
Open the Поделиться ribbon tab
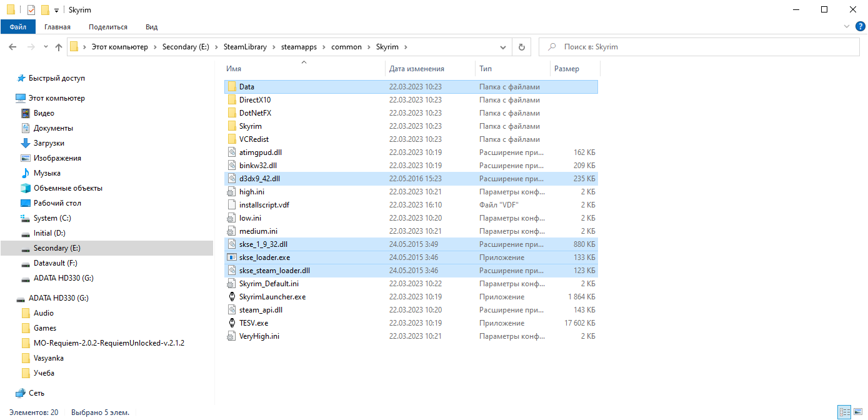click(108, 27)
